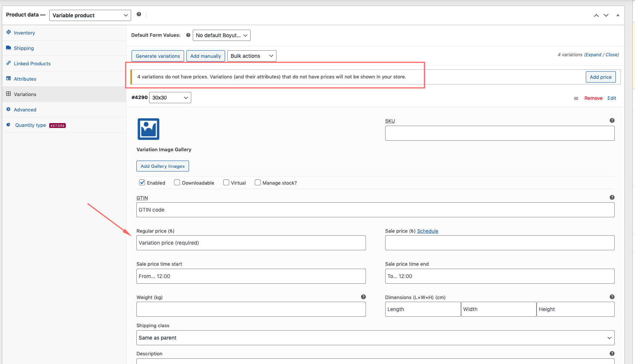
Task: Move Product data panel up with arrow
Action: pos(596,15)
